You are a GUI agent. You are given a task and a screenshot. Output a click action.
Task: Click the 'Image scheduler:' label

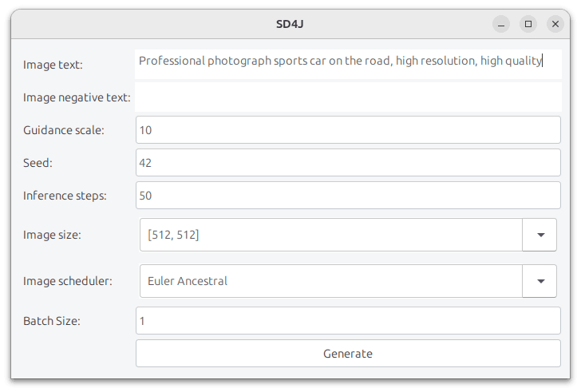point(68,281)
